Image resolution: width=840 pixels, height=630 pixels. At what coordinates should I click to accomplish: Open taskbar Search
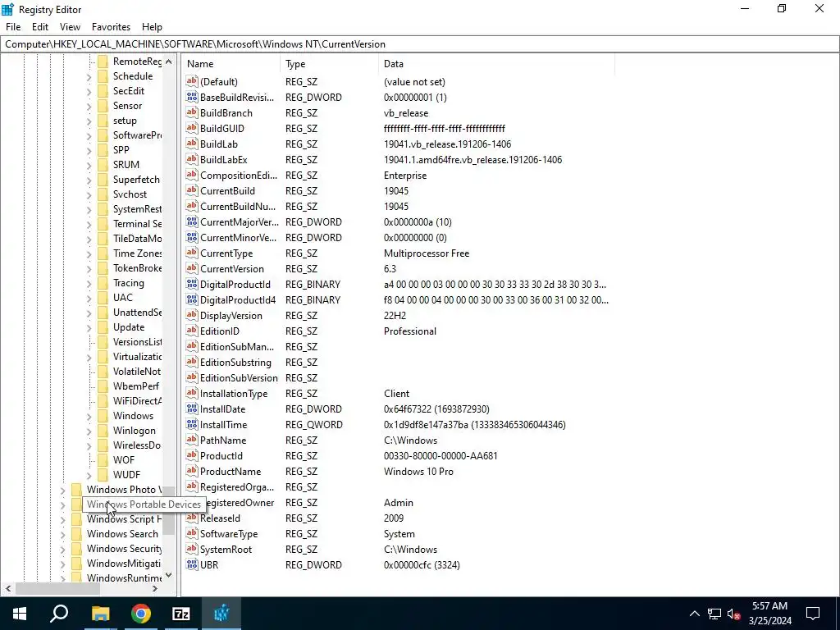[59, 614]
